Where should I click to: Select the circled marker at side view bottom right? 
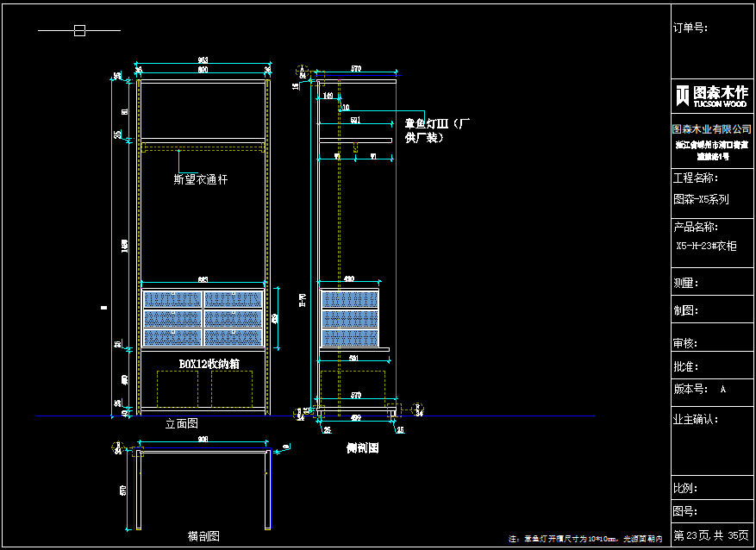[415, 408]
